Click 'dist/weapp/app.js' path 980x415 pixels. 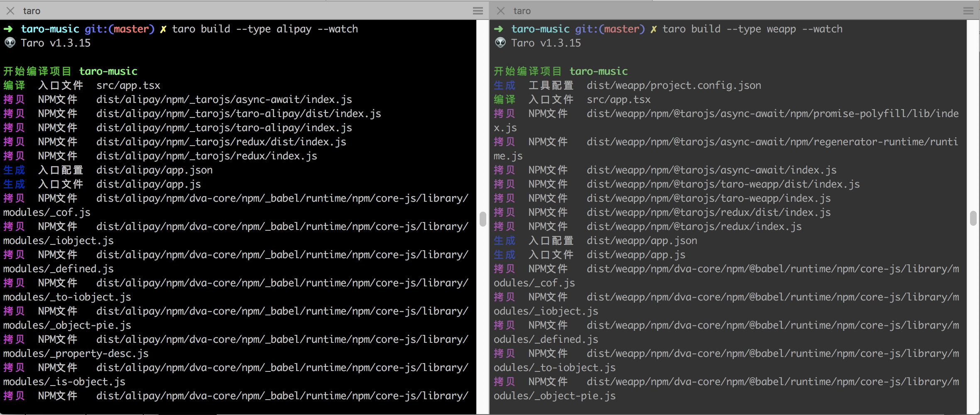(636, 255)
